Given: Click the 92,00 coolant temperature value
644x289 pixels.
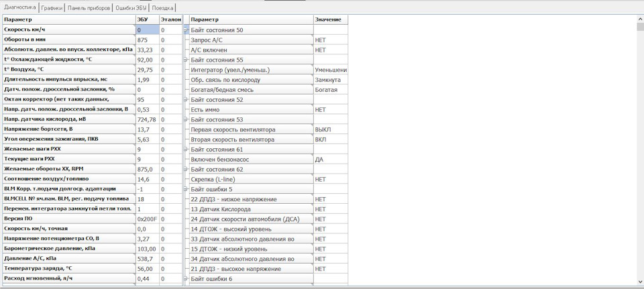Looking at the screenshot, I should pyautogui.click(x=147, y=60).
